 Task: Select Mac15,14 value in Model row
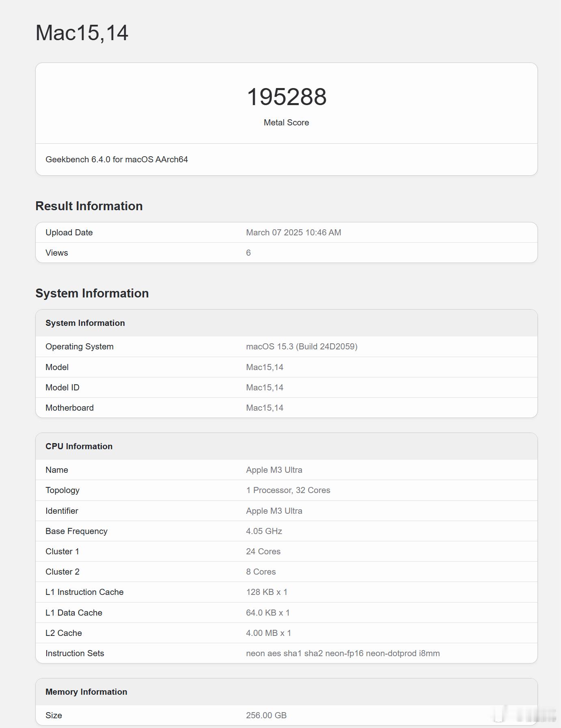tap(265, 367)
